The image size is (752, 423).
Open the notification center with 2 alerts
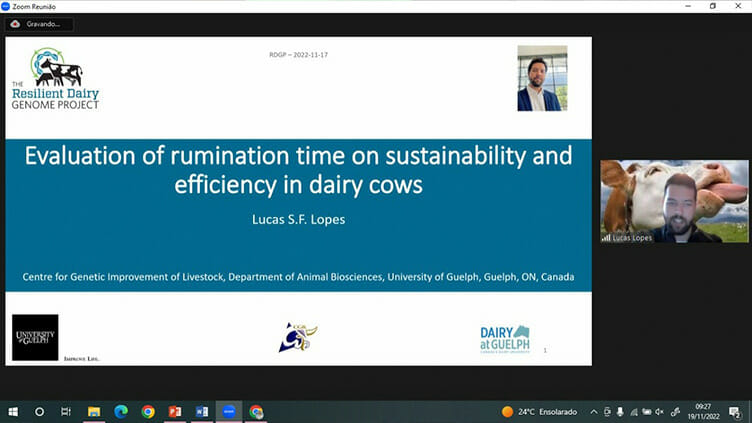(734, 411)
